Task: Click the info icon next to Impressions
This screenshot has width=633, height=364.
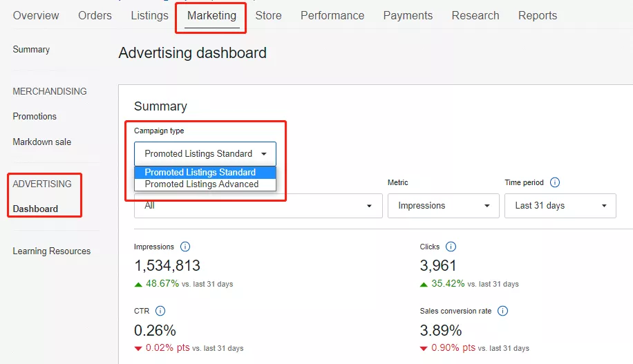Action: click(x=185, y=247)
